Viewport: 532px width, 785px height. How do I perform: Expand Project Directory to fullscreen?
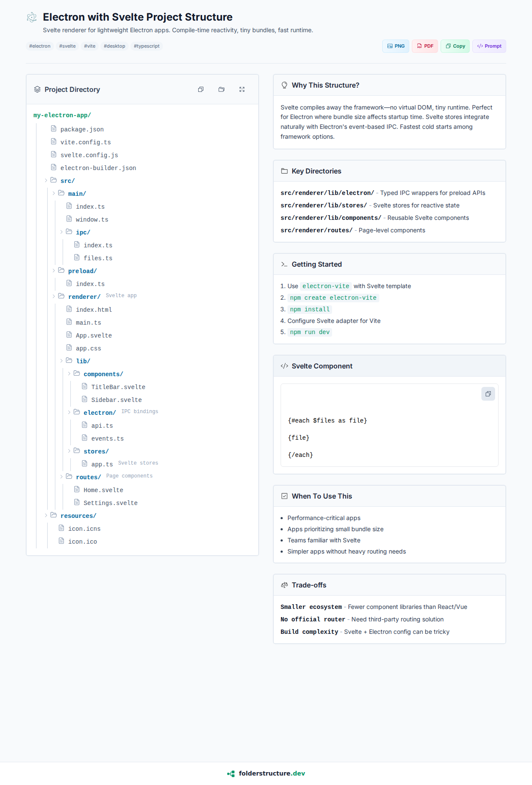pyautogui.click(x=242, y=89)
